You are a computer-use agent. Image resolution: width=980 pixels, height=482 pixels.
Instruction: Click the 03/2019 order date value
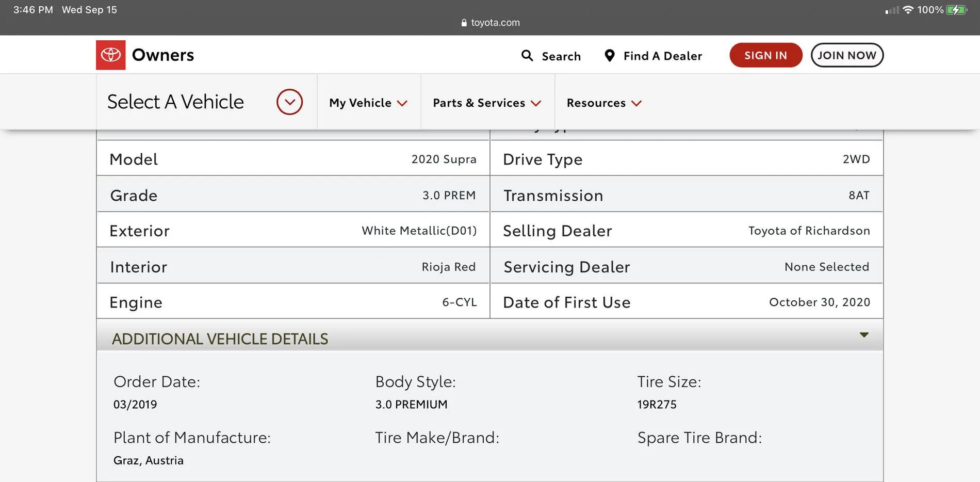135,405
